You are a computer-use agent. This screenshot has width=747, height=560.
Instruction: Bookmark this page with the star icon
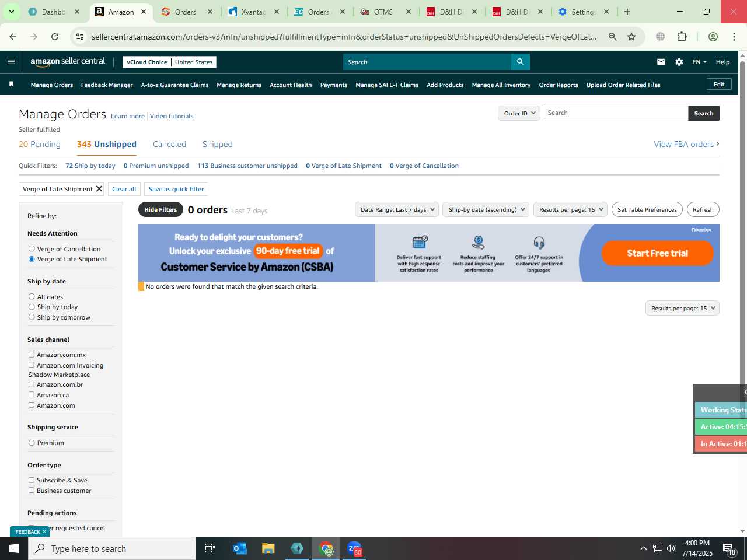pyautogui.click(x=631, y=37)
